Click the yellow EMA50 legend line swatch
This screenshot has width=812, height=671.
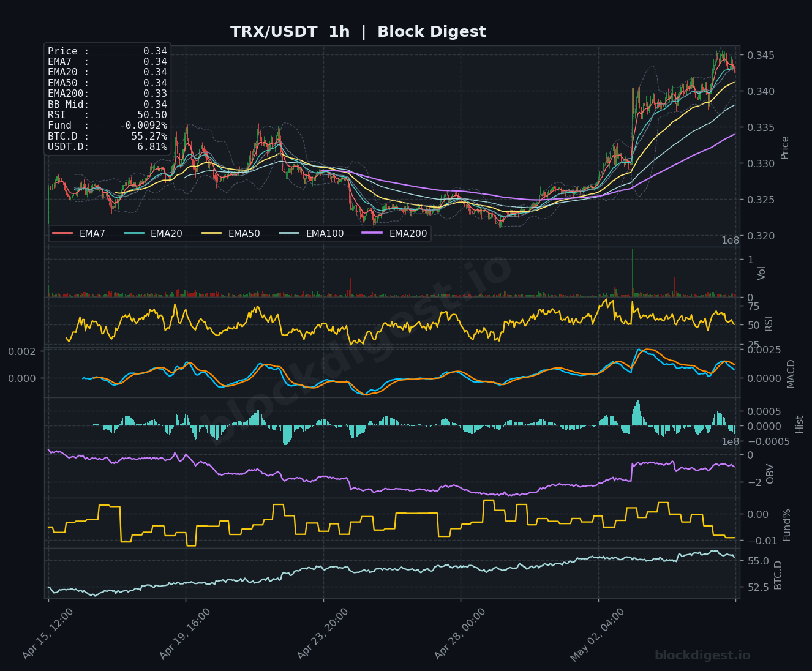212,233
